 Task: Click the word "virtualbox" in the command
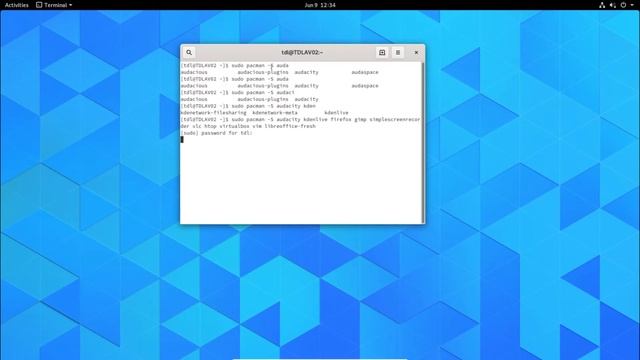pos(235,126)
